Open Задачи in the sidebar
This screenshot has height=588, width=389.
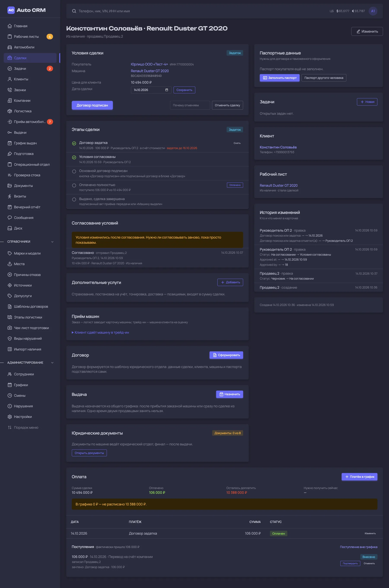(x=30, y=69)
